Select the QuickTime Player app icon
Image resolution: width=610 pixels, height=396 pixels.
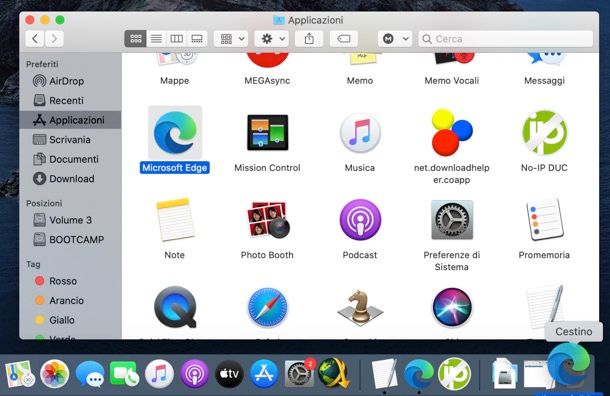(x=175, y=307)
